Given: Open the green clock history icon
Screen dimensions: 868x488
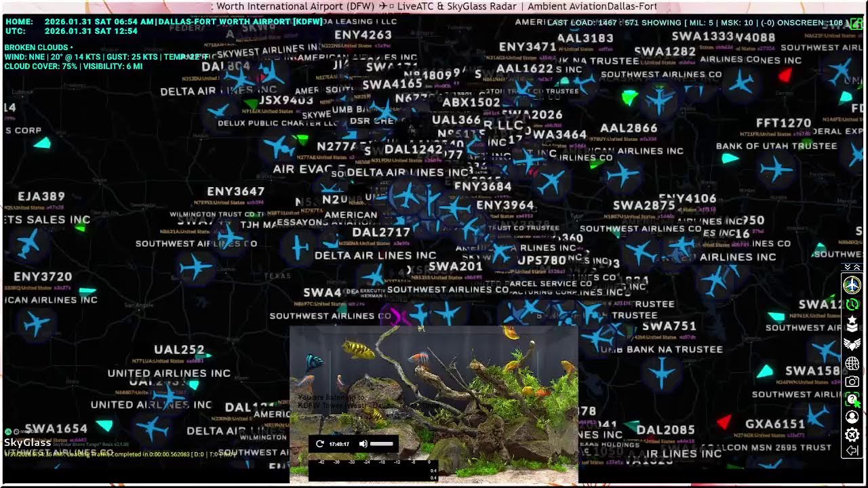Looking at the screenshot, I should (x=852, y=305).
